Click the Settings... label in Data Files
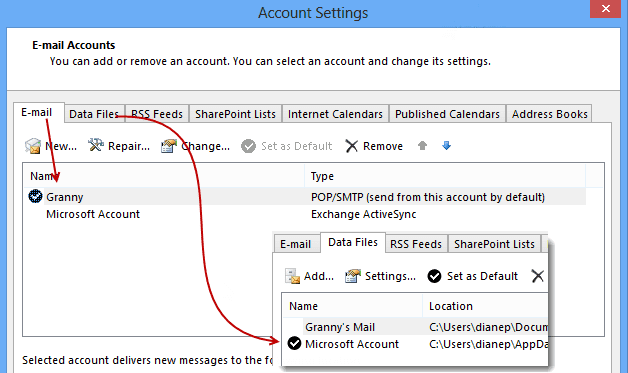The height and width of the screenshot is (373, 628). 390,276
